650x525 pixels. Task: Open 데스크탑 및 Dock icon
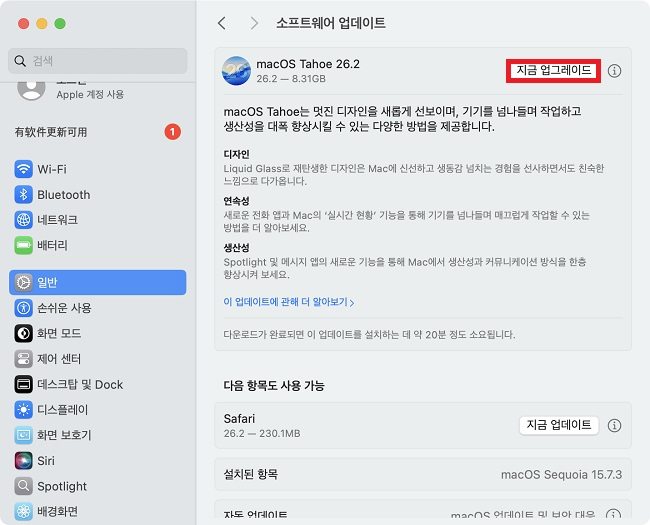[24, 384]
